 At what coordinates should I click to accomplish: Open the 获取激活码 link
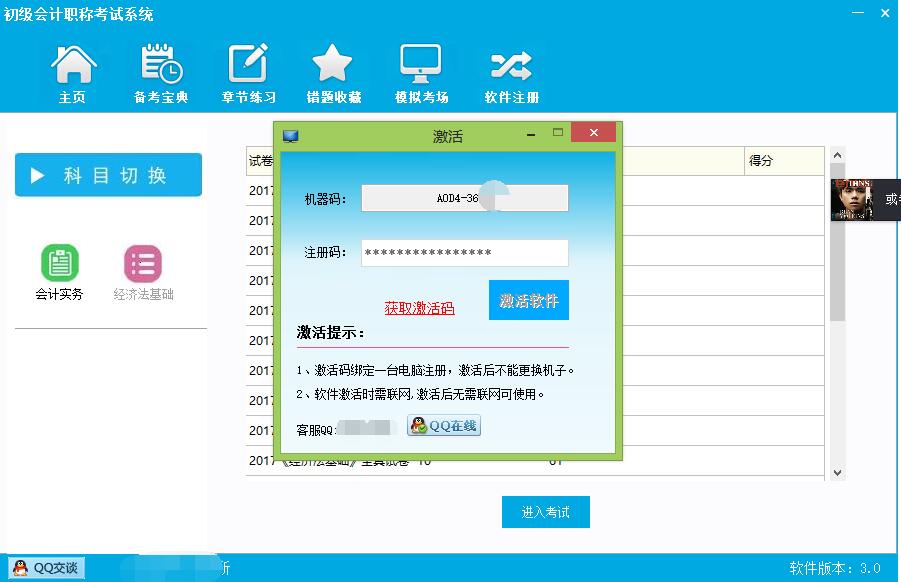pyautogui.click(x=419, y=308)
